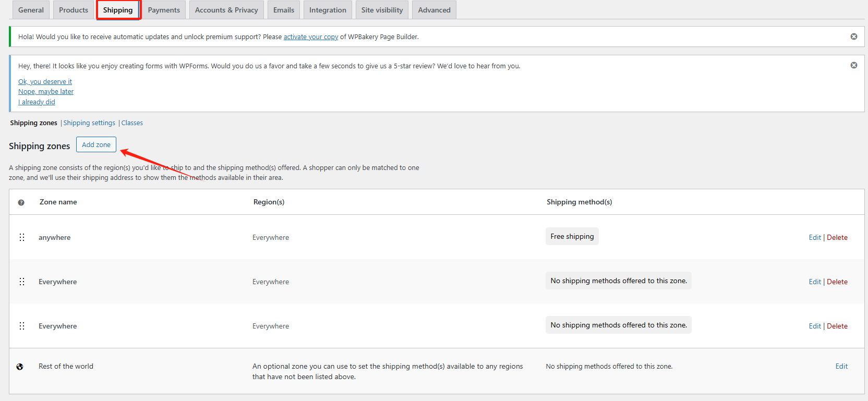
Task: Click the Region(s) column header
Action: point(269,202)
